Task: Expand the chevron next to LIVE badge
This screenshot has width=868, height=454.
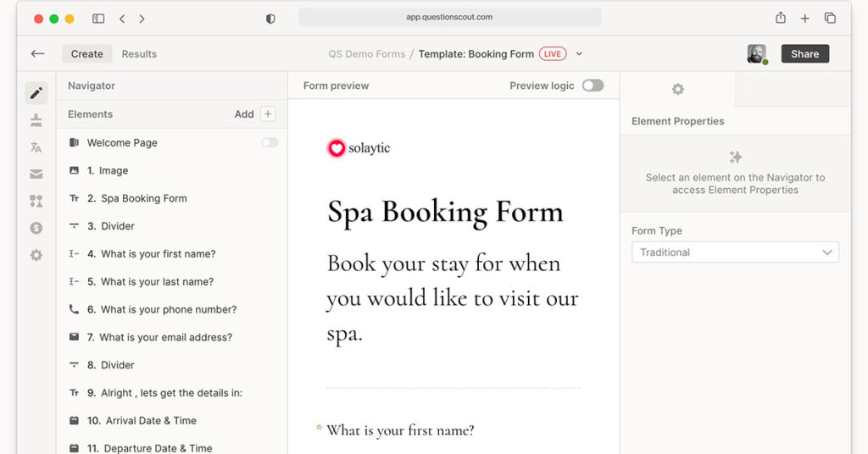Action: 580,54
